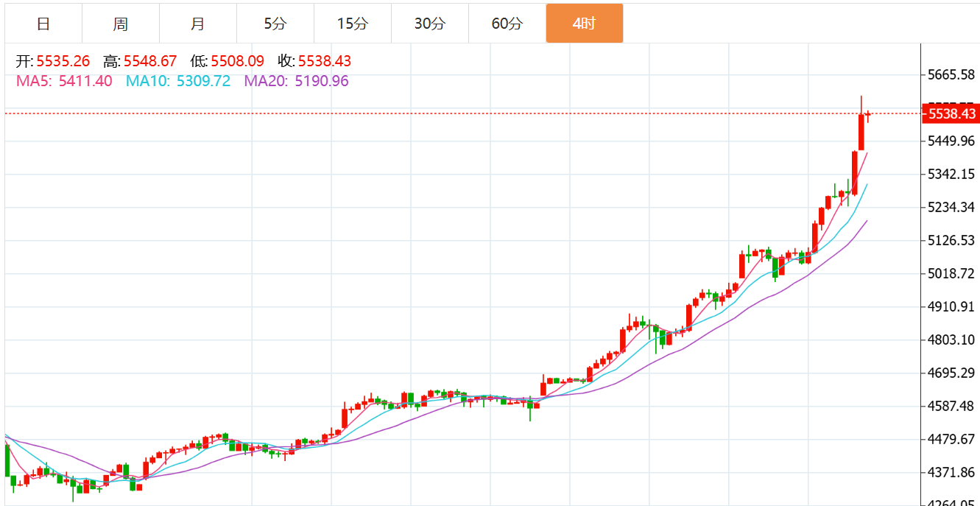Click the 4587.48 price axis label
The width and height of the screenshot is (980, 506).
coord(953,406)
